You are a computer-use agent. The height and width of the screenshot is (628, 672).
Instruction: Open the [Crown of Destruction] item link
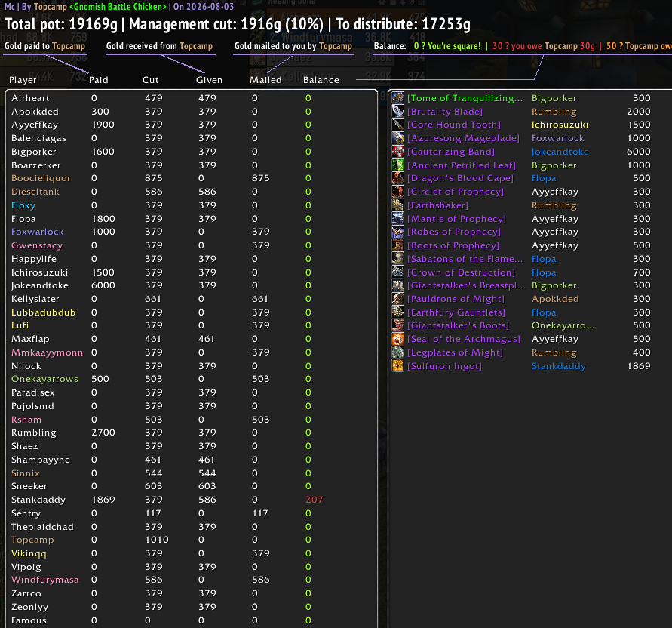point(461,272)
